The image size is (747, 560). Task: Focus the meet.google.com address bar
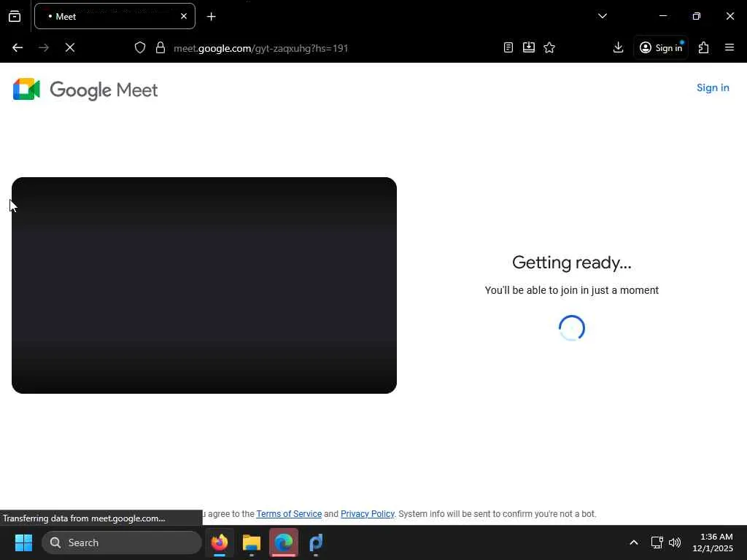(333, 48)
